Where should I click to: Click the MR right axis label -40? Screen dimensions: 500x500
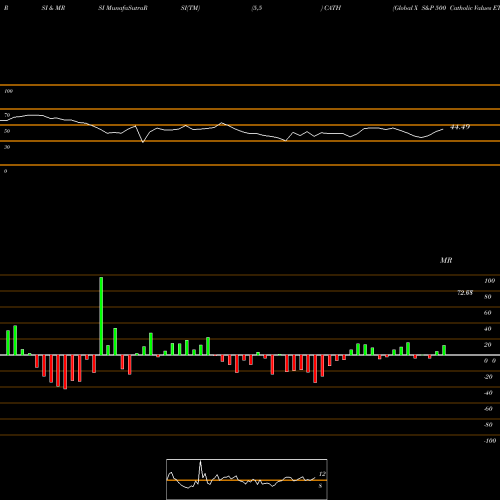488,393
